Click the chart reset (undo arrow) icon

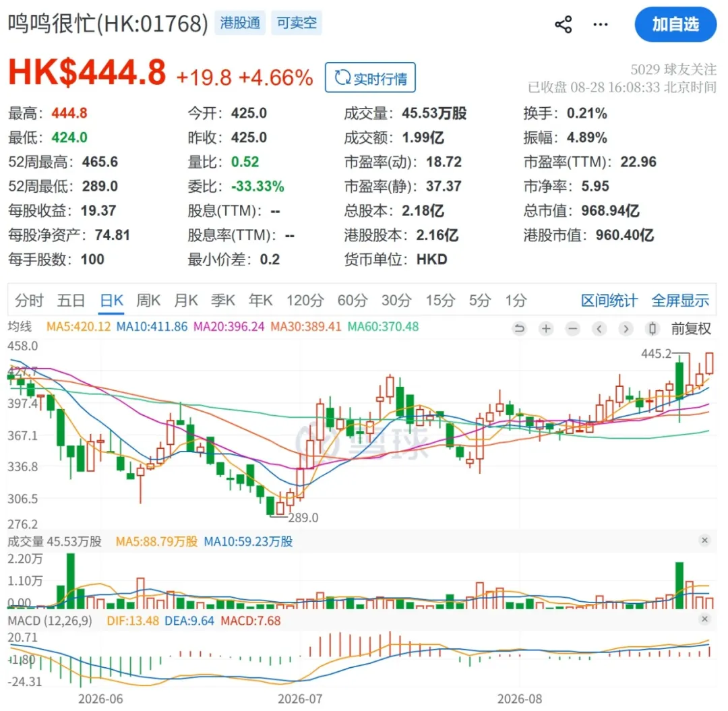pyautogui.click(x=519, y=329)
